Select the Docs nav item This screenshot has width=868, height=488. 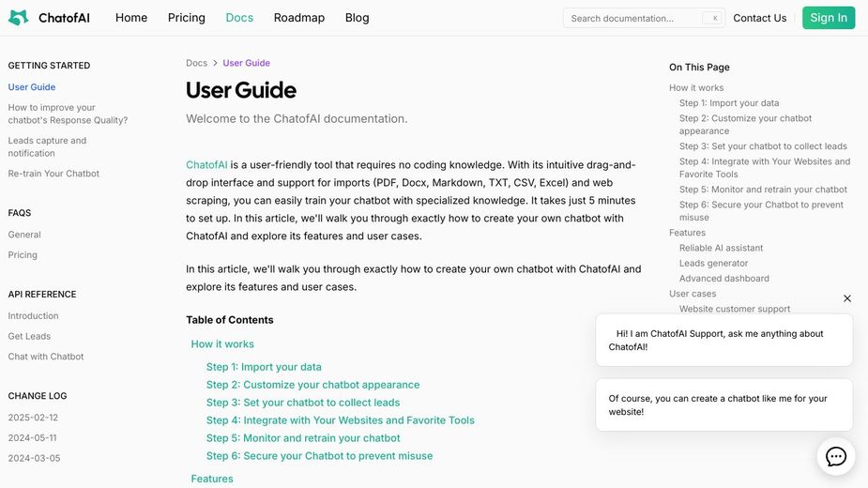(239, 18)
